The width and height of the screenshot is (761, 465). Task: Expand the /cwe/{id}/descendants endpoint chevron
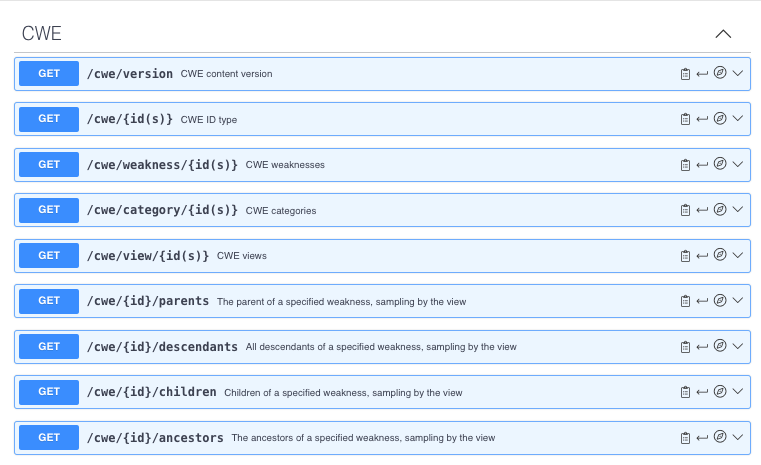738,346
